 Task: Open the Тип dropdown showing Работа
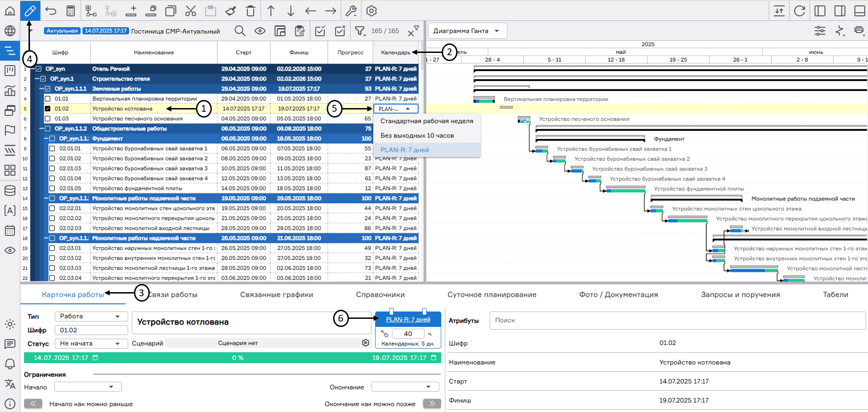pyautogui.click(x=91, y=316)
